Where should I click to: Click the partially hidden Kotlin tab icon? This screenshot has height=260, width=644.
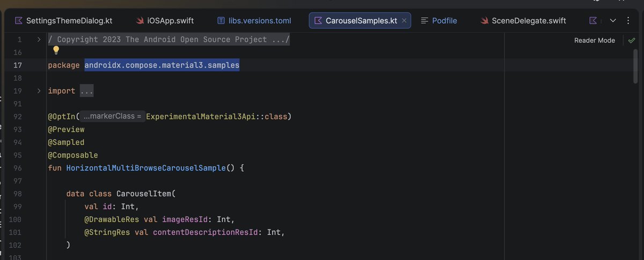click(x=593, y=21)
